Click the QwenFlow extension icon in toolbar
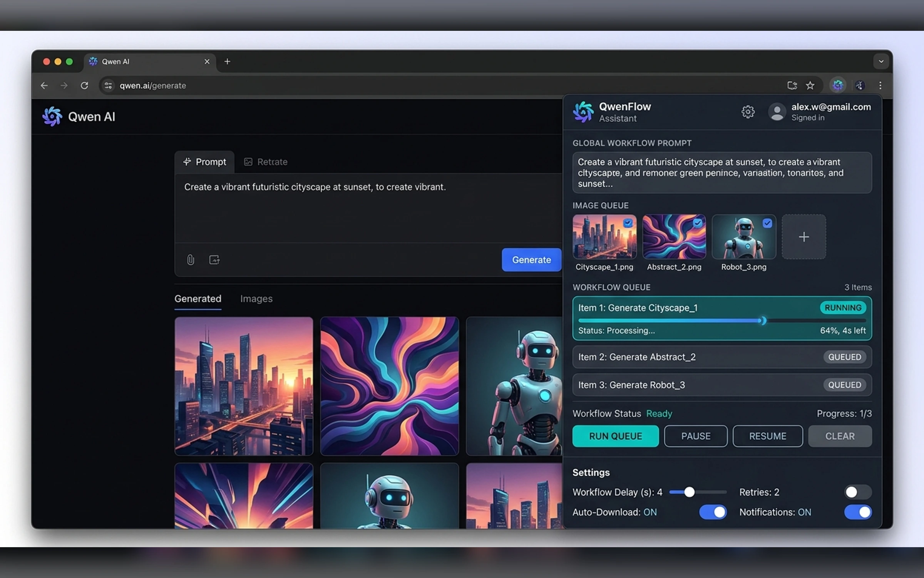 click(838, 85)
